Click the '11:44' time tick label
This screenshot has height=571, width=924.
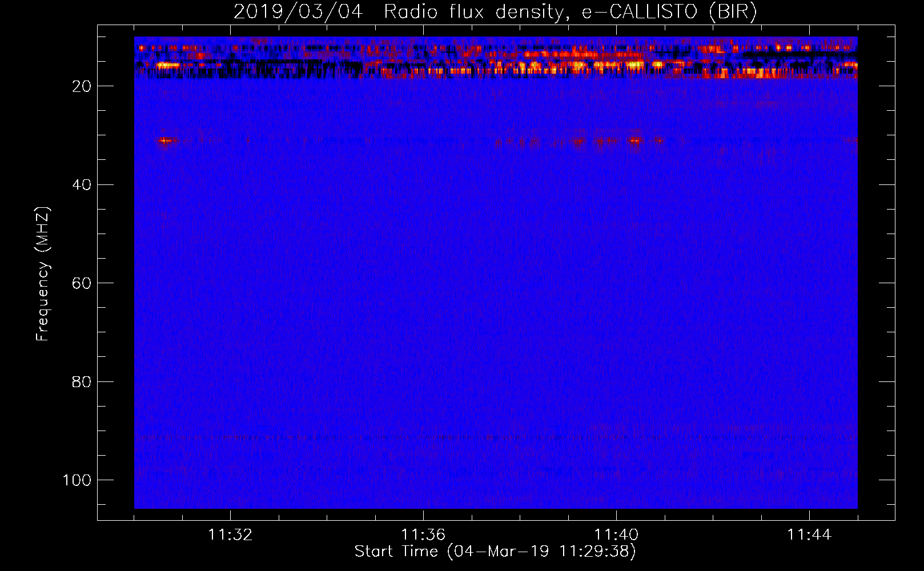[809, 534]
